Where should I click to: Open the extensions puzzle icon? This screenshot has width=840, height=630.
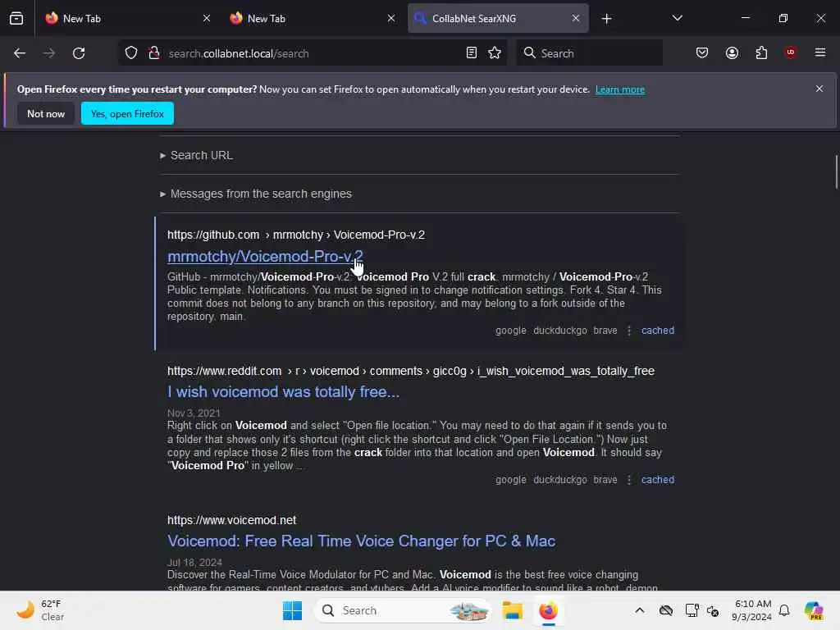pyautogui.click(x=761, y=52)
